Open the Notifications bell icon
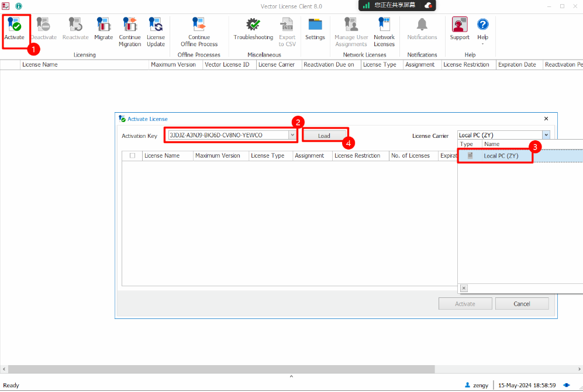Image resolution: width=583 pixels, height=392 pixels. [x=422, y=25]
